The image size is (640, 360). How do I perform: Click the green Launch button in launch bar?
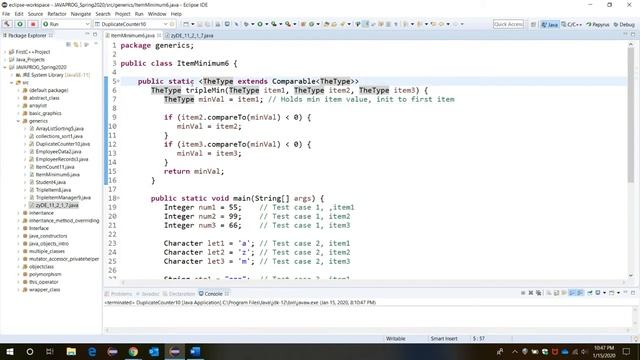click(x=20, y=24)
